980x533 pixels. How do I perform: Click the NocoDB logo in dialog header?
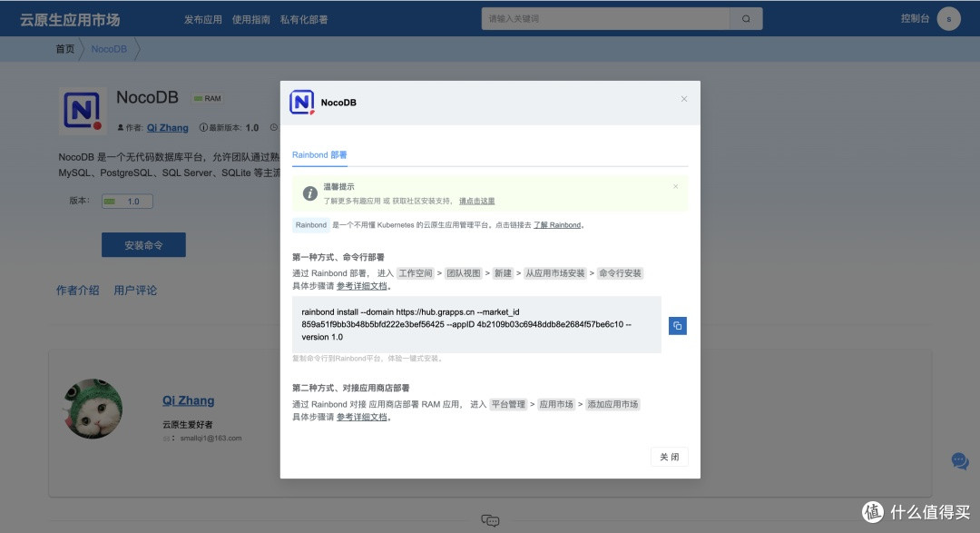click(x=302, y=102)
